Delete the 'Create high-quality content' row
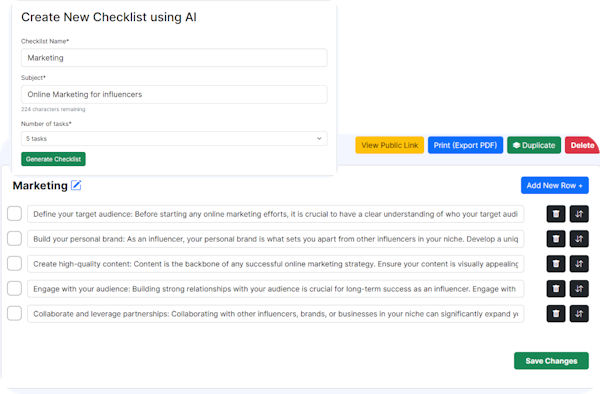Viewport: 600px width, 394px height. click(556, 264)
